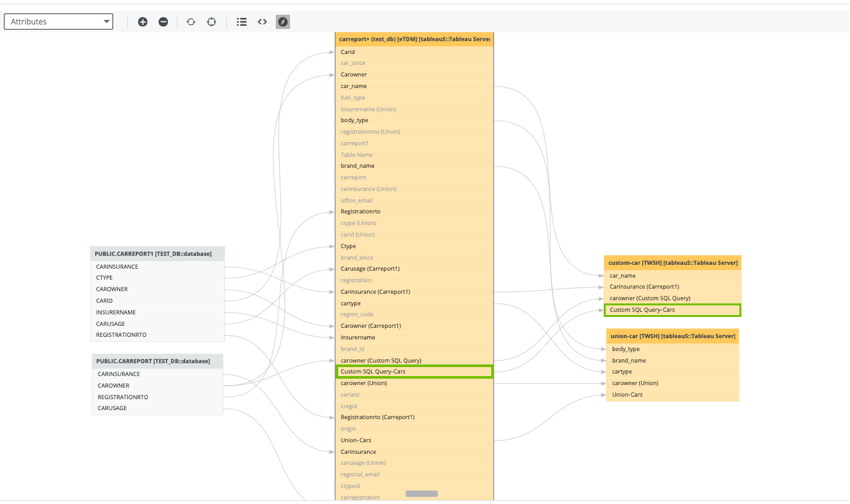Click Union-Cars in carreport+ table
The width and height of the screenshot is (850, 504).
(415, 440)
